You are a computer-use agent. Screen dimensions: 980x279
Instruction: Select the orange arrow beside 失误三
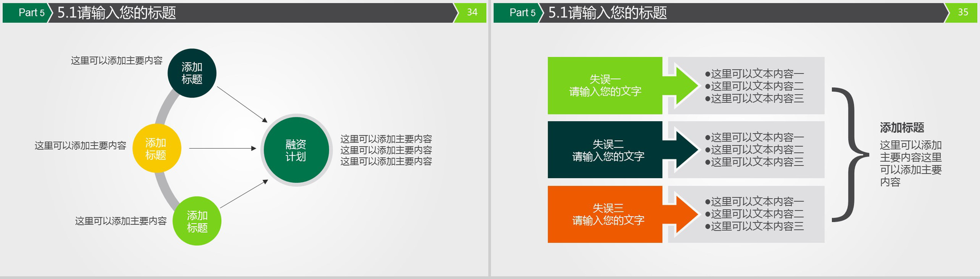[684, 214]
